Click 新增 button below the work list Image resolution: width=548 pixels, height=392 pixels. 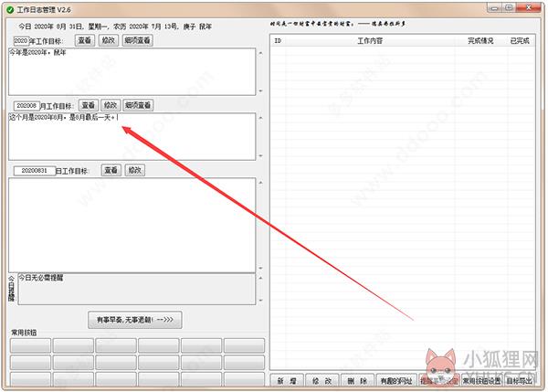tap(286, 381)
